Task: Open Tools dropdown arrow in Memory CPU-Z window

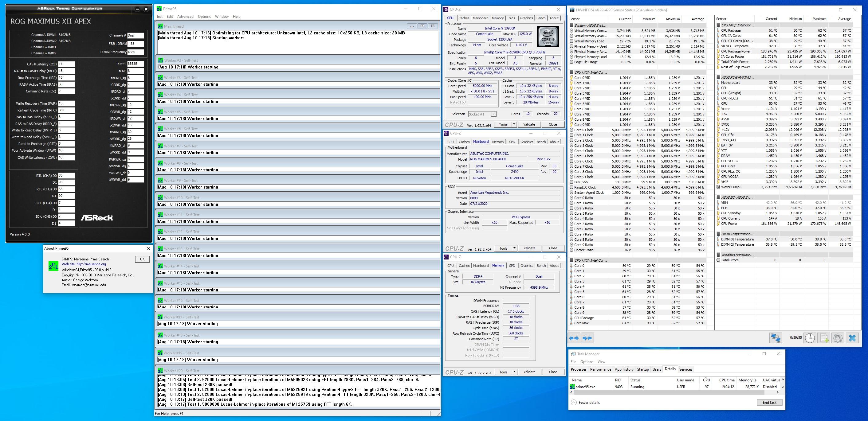Action: (515, 372)
